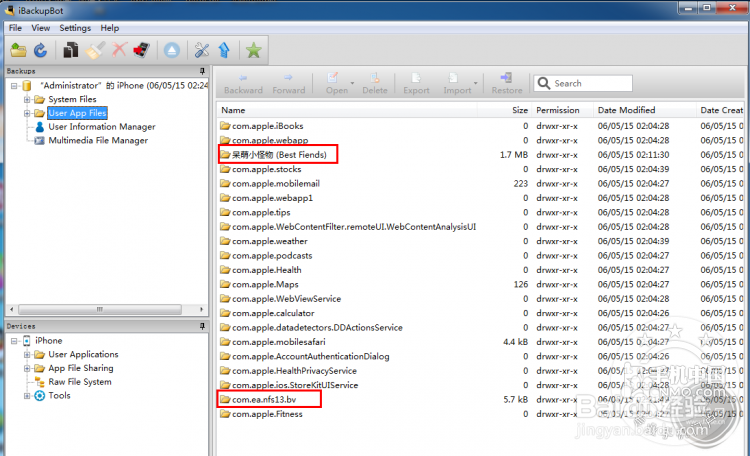The width and height of the screenshot is (750, 456).
Task: Click the Import button
Action: [457, 84]
